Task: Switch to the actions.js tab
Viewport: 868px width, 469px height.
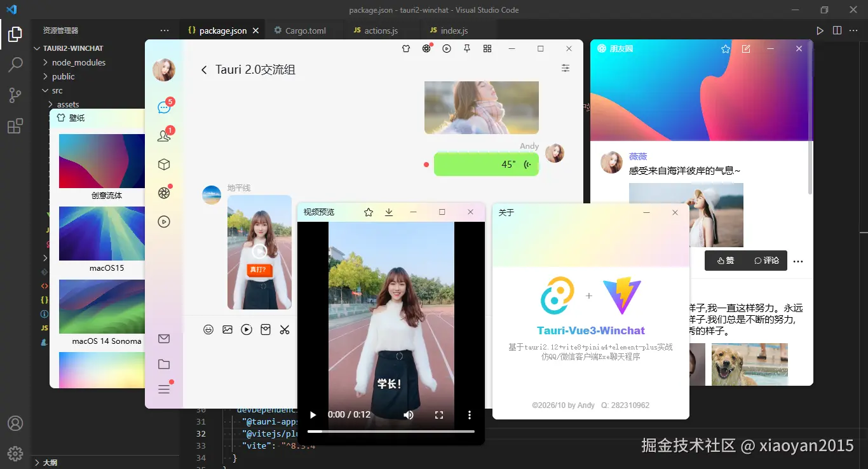Action: click(x=381, y=31)
